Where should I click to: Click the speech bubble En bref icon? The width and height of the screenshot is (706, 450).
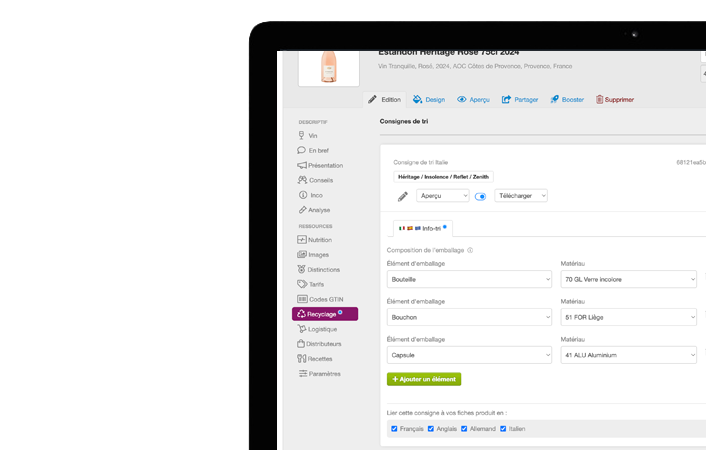click(301, 150)
